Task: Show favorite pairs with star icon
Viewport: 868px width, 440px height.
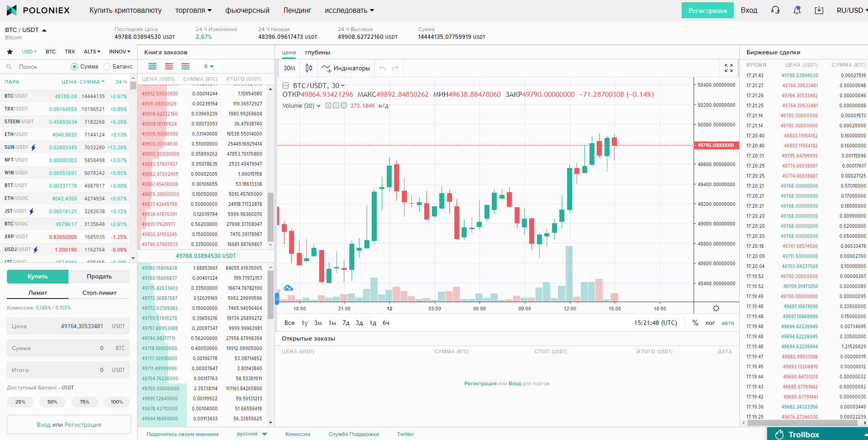Action: [x=10, y=52]
